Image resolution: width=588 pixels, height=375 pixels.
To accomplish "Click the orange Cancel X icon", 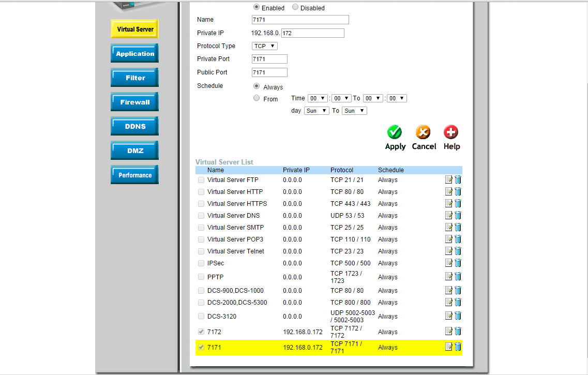I will [x=423, y=132].
